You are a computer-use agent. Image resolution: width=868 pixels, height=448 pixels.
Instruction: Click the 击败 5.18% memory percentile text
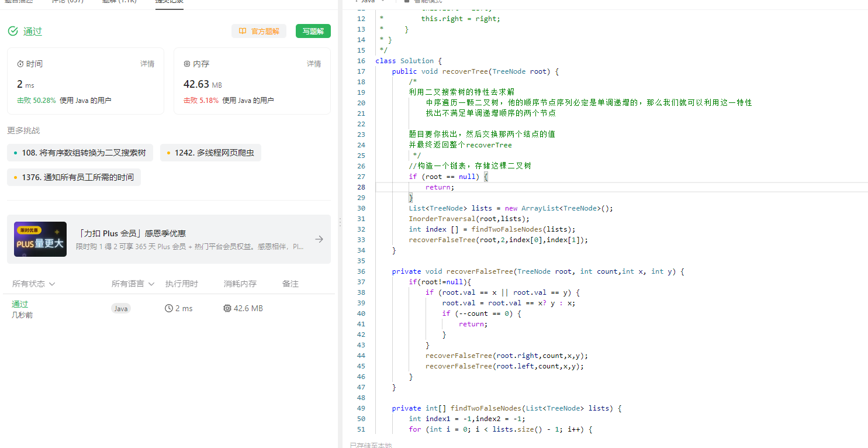[x=201, y=101]
